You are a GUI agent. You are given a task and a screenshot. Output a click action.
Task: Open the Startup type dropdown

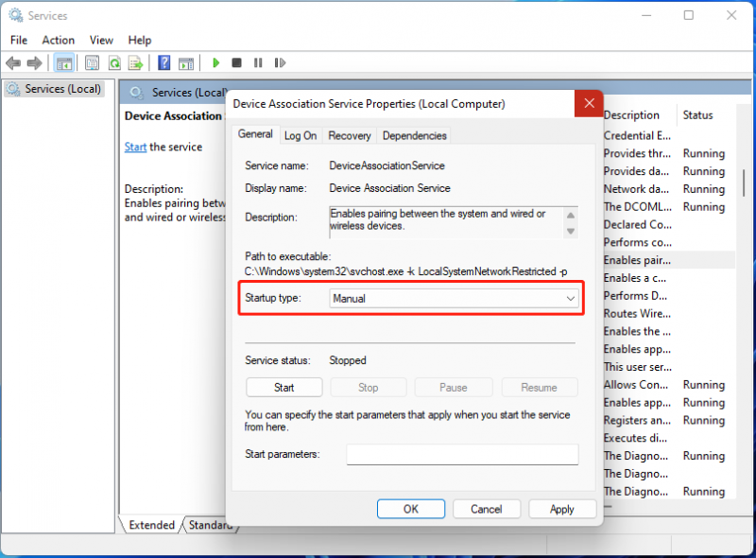point(454,298)
